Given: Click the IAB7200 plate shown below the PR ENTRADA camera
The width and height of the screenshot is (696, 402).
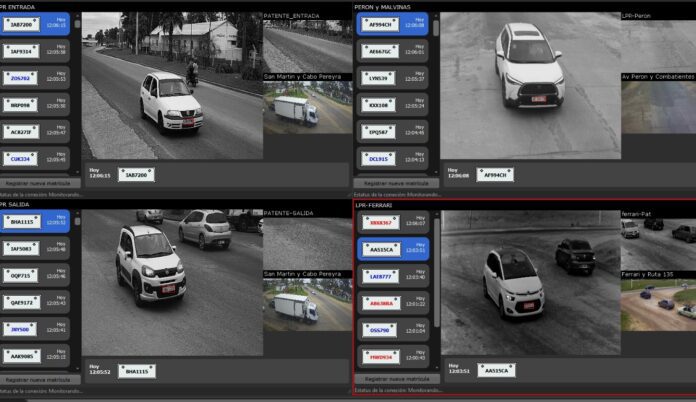Looking at the screenshot, I should click(x=136, y=175).
